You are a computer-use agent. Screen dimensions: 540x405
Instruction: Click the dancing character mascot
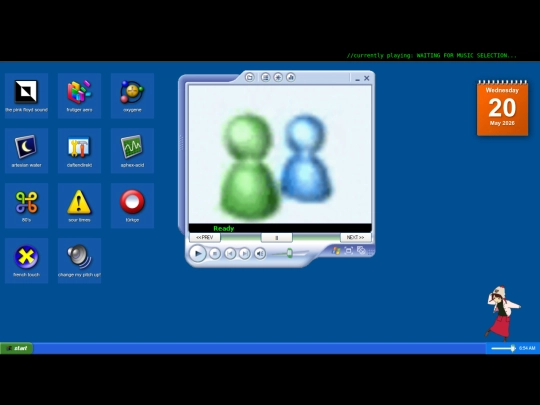[x=502, y=313]
